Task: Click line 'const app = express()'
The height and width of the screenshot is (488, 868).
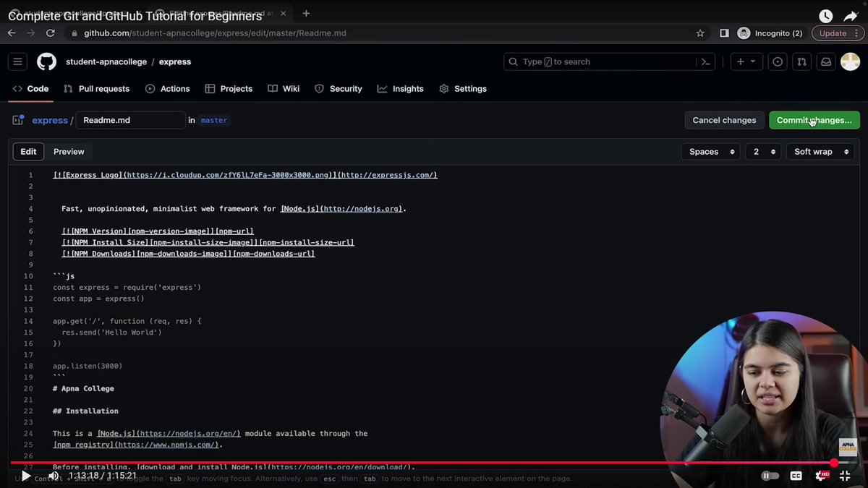Action: coord(98,299)
